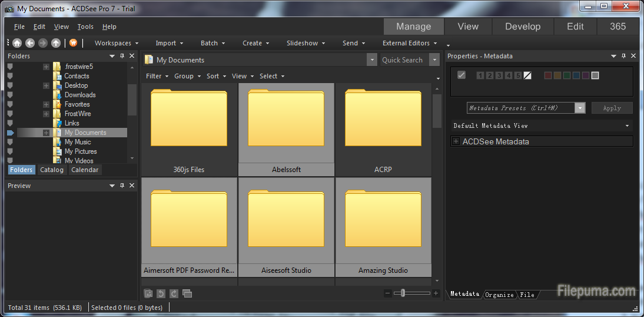Toggle the tagged checkbox in Properties panel

point(462,75)
